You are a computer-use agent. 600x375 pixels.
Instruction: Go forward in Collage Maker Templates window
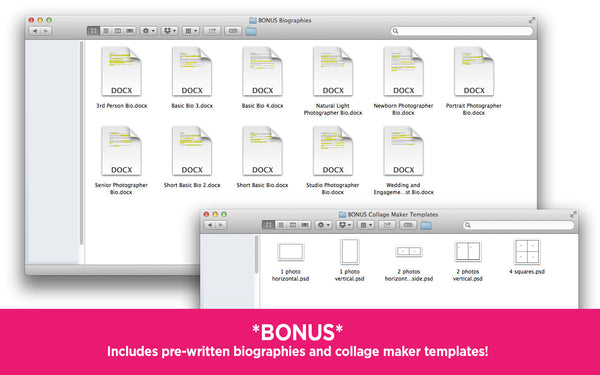tap(221, 225)
